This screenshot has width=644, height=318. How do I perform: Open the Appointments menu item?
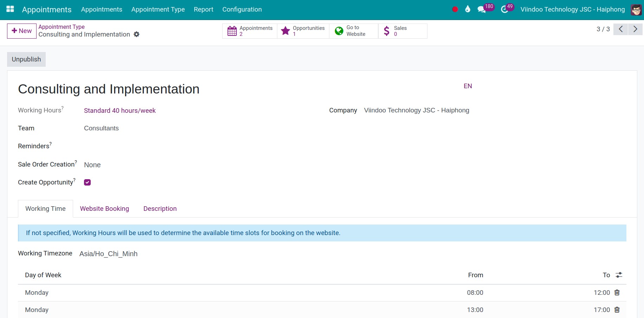102,9
